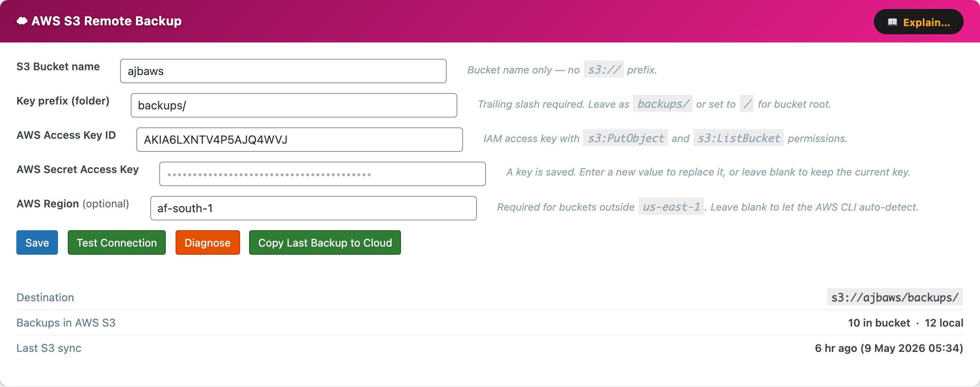Click the AWS Region (optional) label
Screen dimensions: 980x387
[73, 204]
